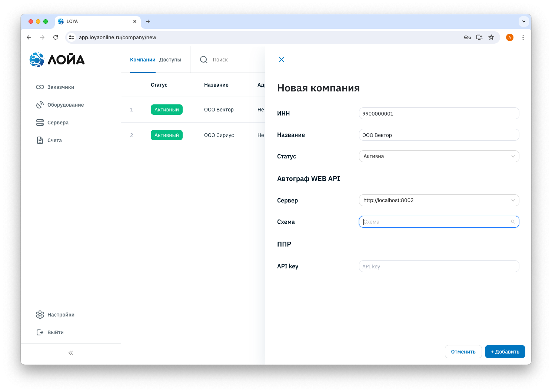This screenshot has width=552, height=392.
Task: Open the Статус dropdown
Action: pyautogui.click(x=439, y=156)
